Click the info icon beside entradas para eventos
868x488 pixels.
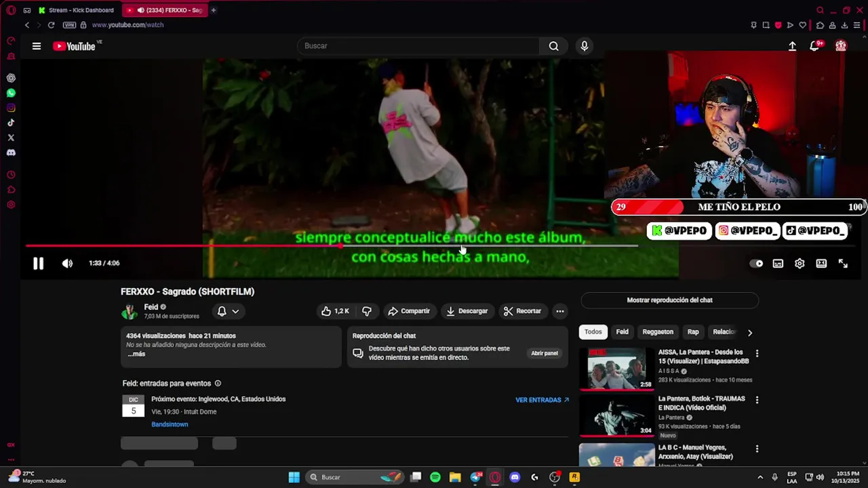[x=218, y=384]
